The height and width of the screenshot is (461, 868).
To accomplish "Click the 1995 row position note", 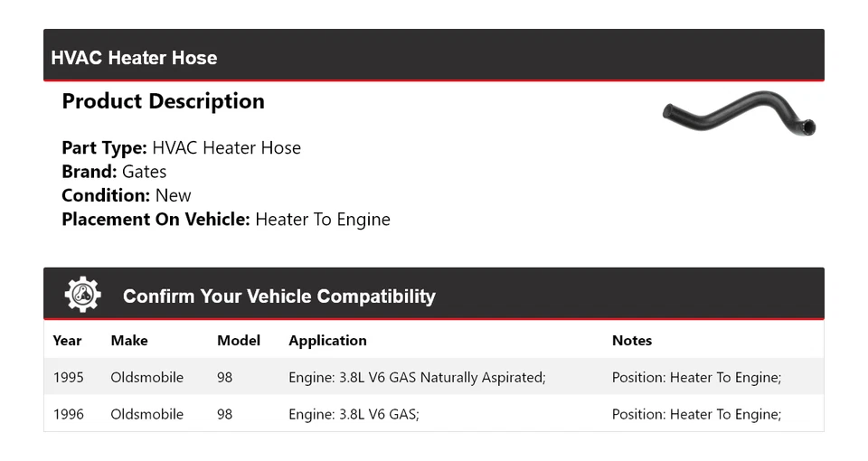I will [x=696, y=377].
